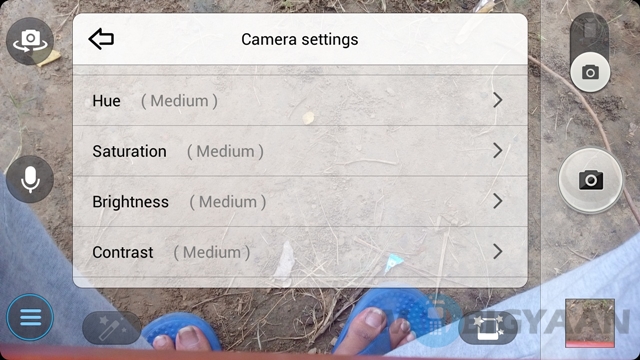Click the Camera settings title

300,40
